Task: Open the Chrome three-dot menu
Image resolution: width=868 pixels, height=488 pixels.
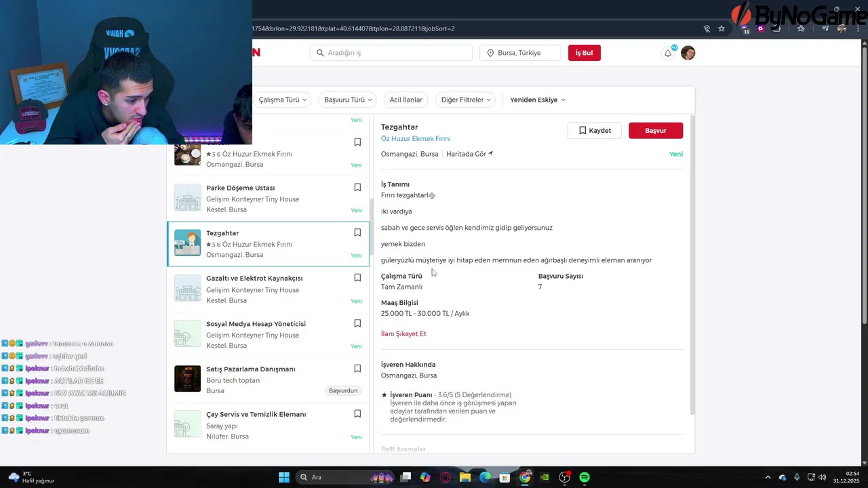Action: (859, 28)
